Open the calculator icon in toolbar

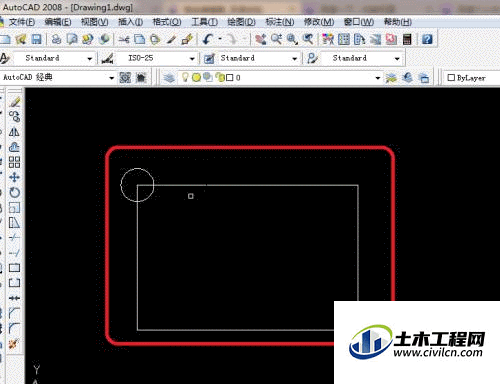click(407, 39)
